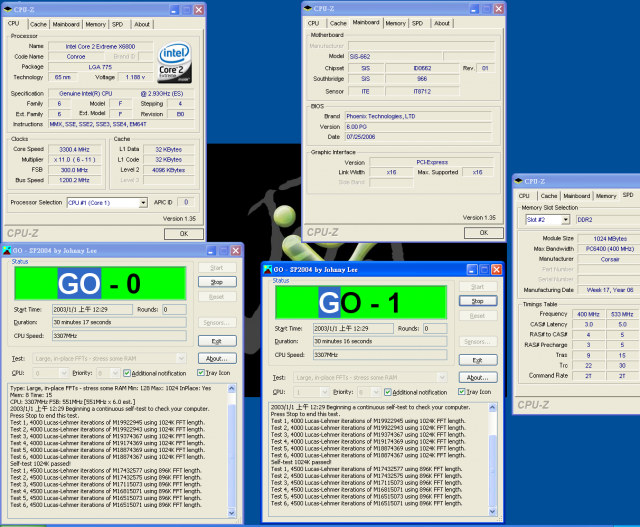The image size is (640, 527).
Task: Minimize the Mainboard CPU-Z window
Action: point(474,9)
